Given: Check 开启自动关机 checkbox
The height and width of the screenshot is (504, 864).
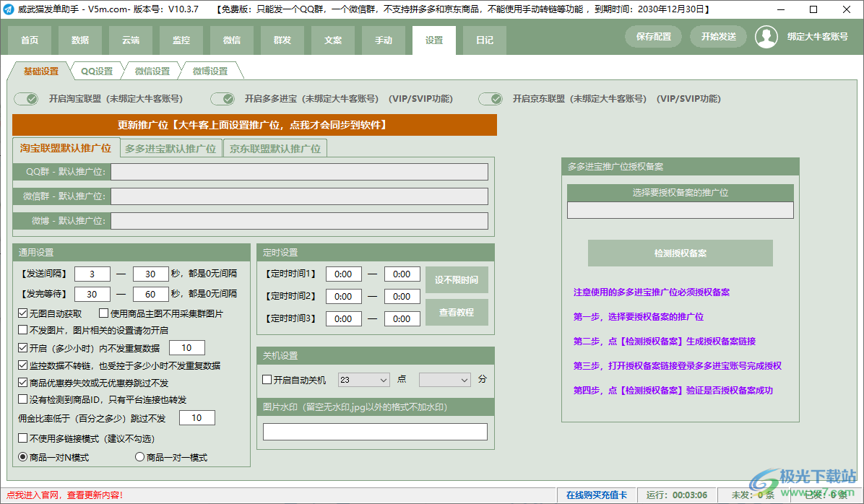Looking at the screenshot, I should coord(267,380).
